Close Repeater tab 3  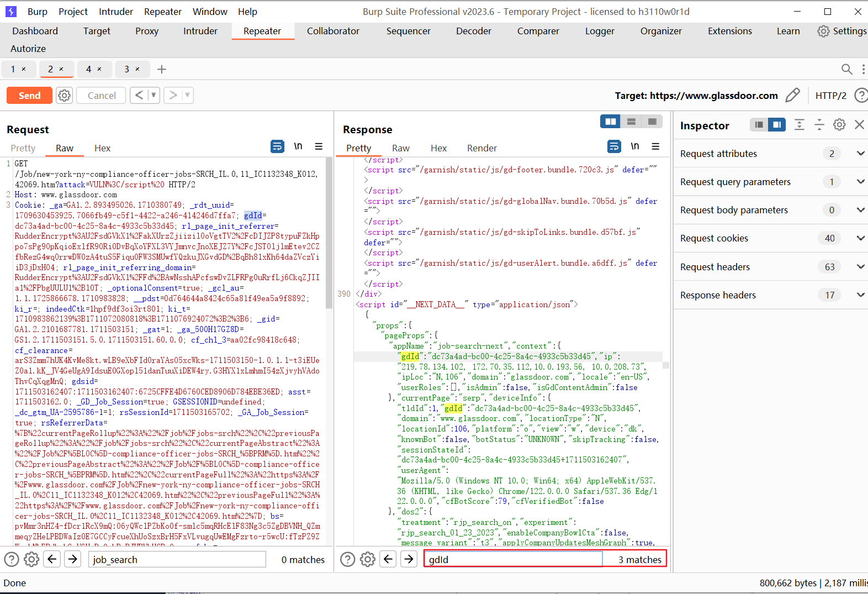click(137, 69)
